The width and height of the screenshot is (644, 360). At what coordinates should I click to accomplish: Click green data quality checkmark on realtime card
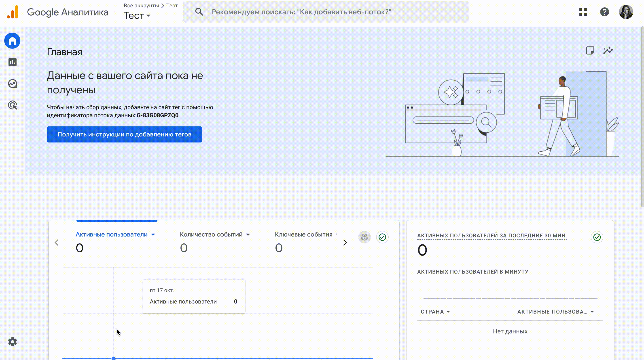click(597, 237)
